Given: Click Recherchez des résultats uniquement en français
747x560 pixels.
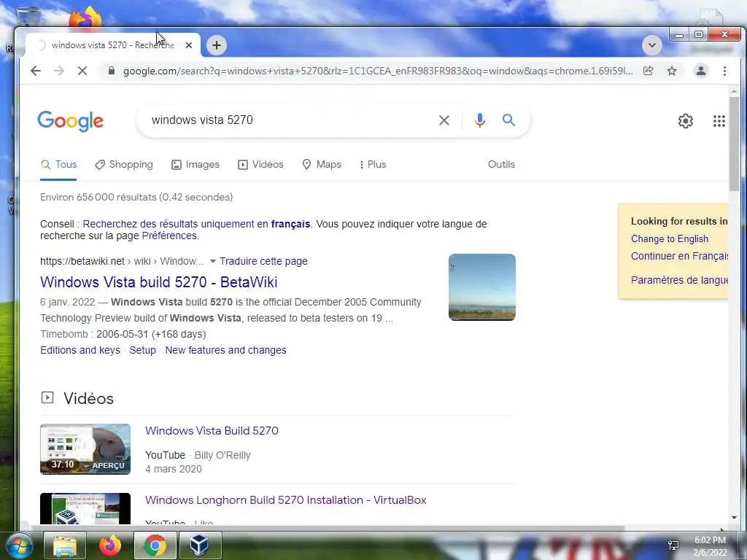Looking at the screenshot, I should pyautogui.click(x=196, y=224).
